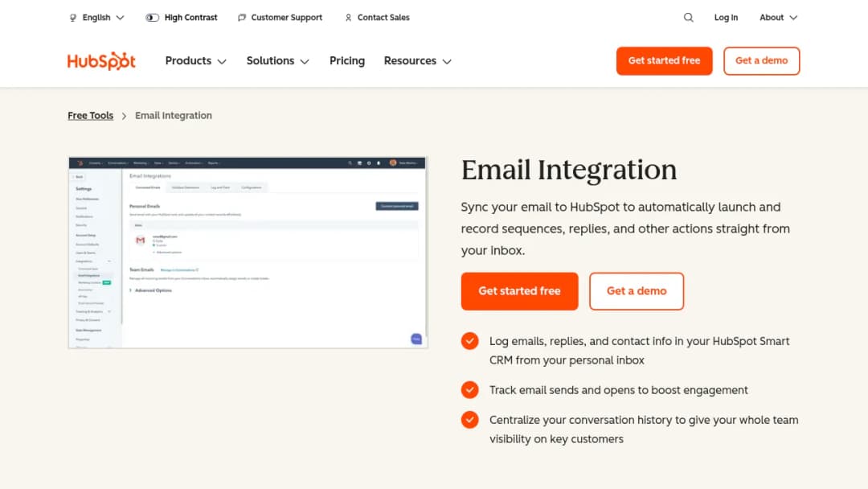
Task: Click the chat icon beside Customer Support
Action: tap(242, 18)
